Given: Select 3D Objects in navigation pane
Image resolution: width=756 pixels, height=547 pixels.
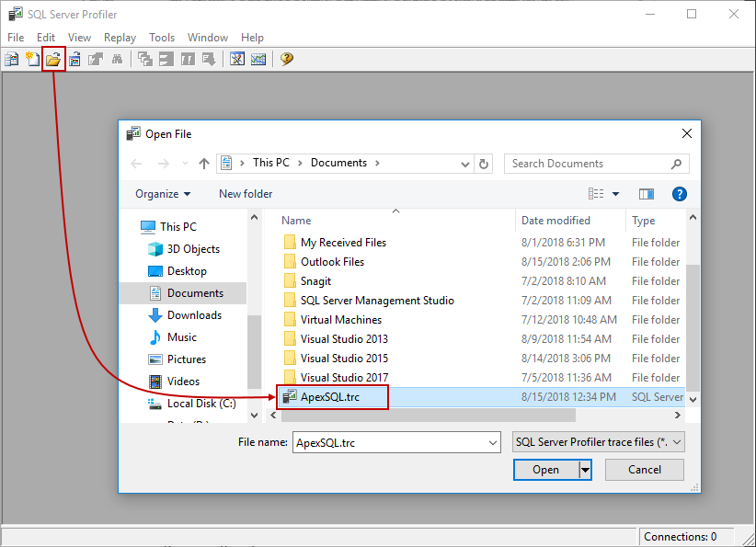Looking at the screenshot, I should tap(184, 249).
